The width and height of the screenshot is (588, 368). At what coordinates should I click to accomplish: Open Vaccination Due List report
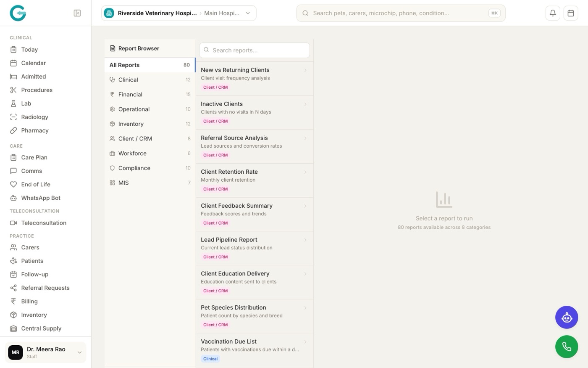tap(255, 350)
